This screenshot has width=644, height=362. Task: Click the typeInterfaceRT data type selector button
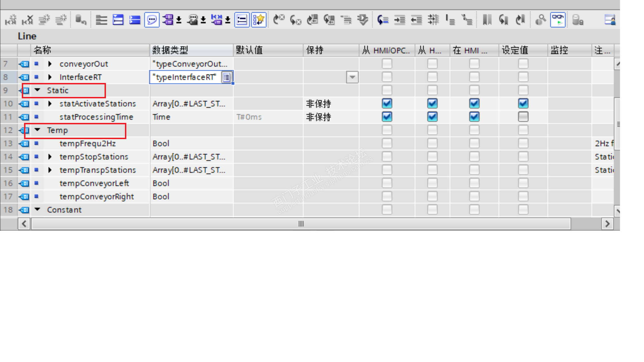point(227,77)
